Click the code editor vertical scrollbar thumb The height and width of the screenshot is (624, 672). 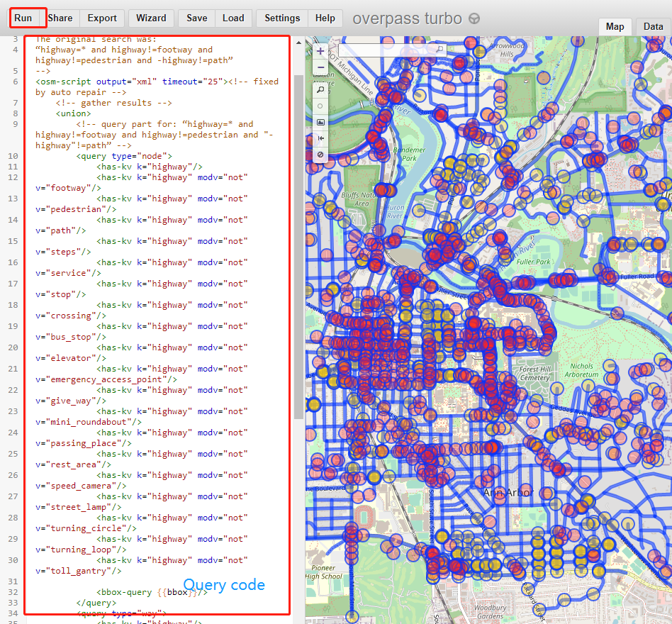pyautogui.click(x=298, y=247)
